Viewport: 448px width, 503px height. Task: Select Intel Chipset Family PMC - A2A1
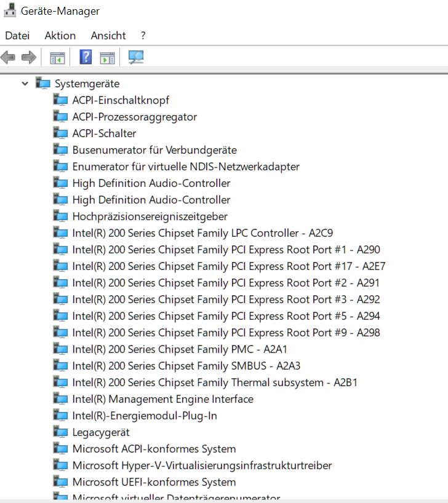pyautogui.click(x=180, y=349)
